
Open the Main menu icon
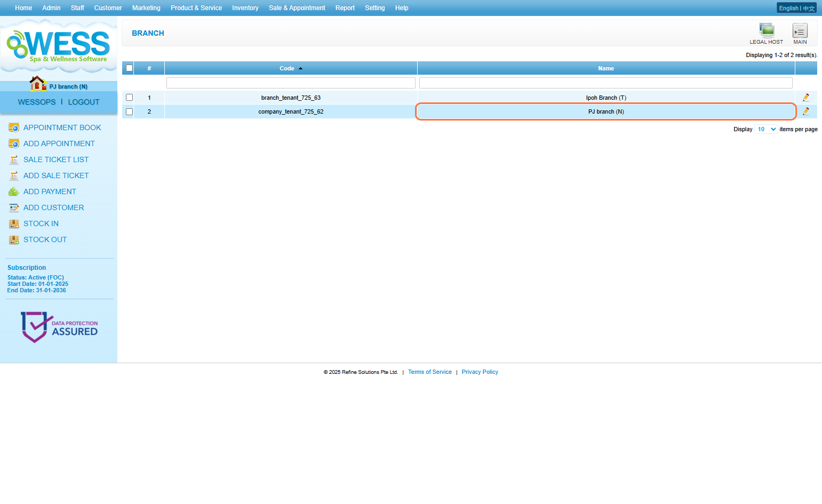pyautogui.click(x=800, y=30)
